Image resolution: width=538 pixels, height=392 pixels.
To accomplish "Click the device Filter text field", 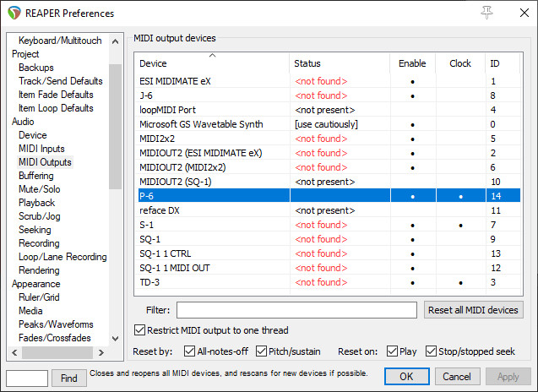I will [296, 310].
